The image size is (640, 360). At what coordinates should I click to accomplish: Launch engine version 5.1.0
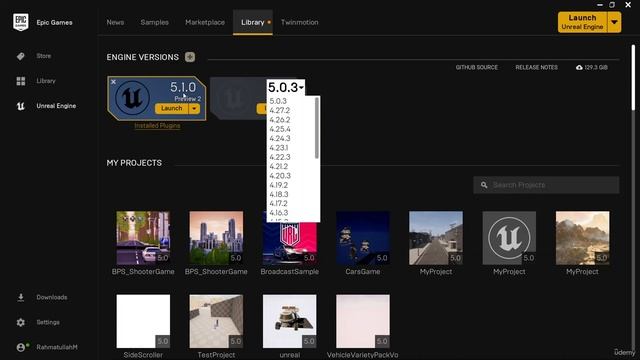click(171, 108)
